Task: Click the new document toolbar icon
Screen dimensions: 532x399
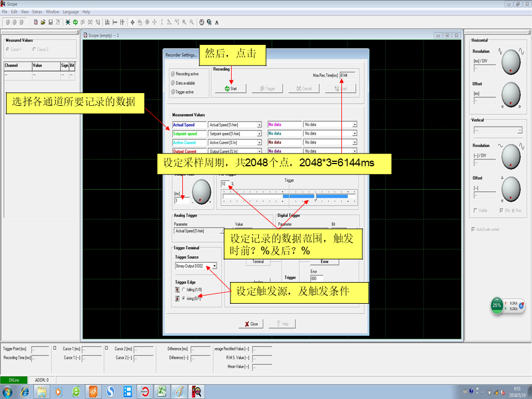Action: point(36,22)
